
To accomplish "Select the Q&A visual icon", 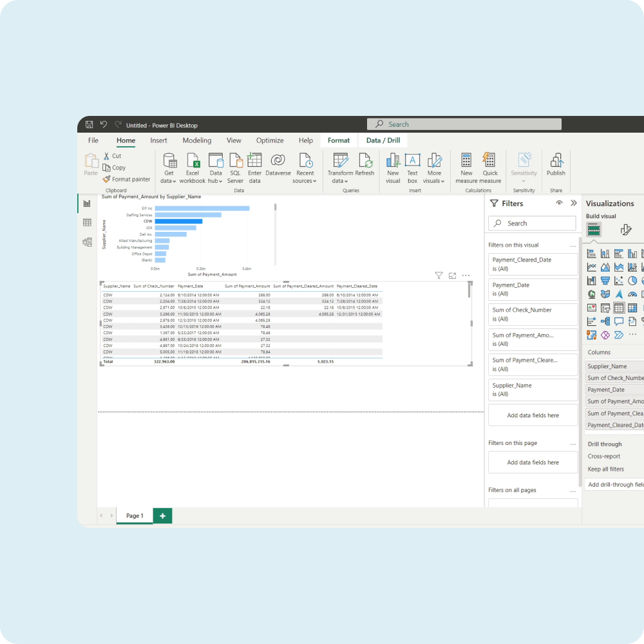I will click(x=620, y=321).
